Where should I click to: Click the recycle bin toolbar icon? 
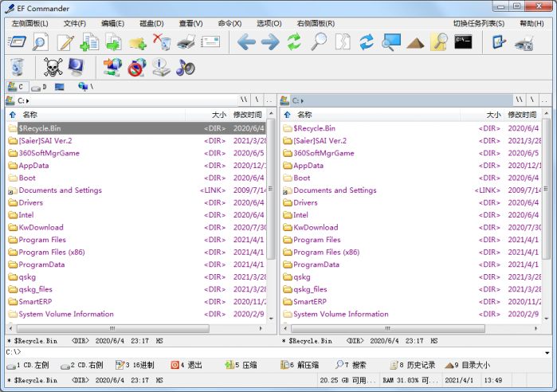click(x=17, y=67)
